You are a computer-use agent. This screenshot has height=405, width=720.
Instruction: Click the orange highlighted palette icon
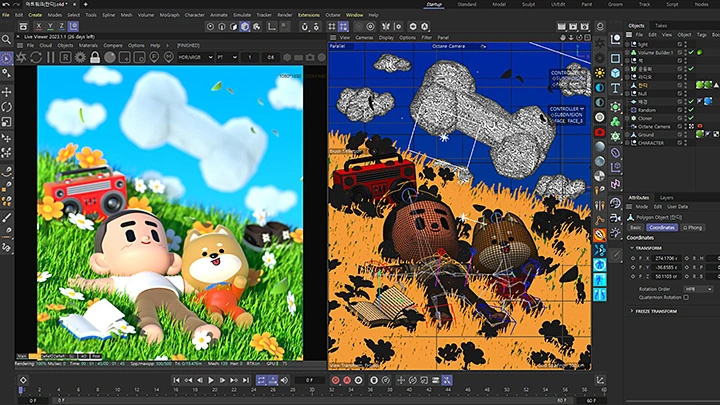pos(600,235)
